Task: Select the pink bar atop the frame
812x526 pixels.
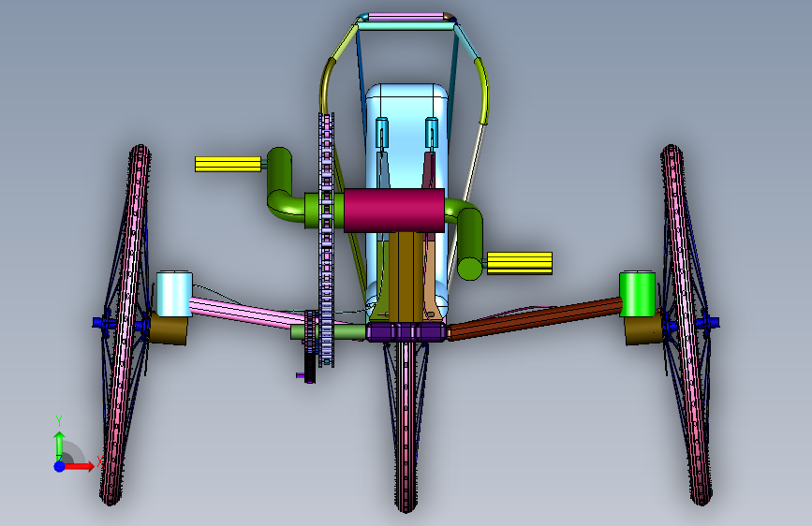Action: (x=406, y=17)
